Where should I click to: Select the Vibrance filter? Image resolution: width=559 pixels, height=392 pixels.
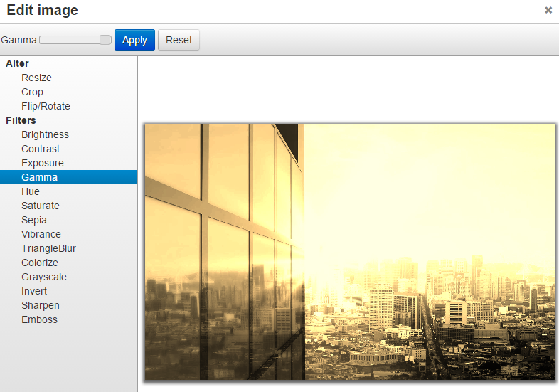(x=41, y=234)
